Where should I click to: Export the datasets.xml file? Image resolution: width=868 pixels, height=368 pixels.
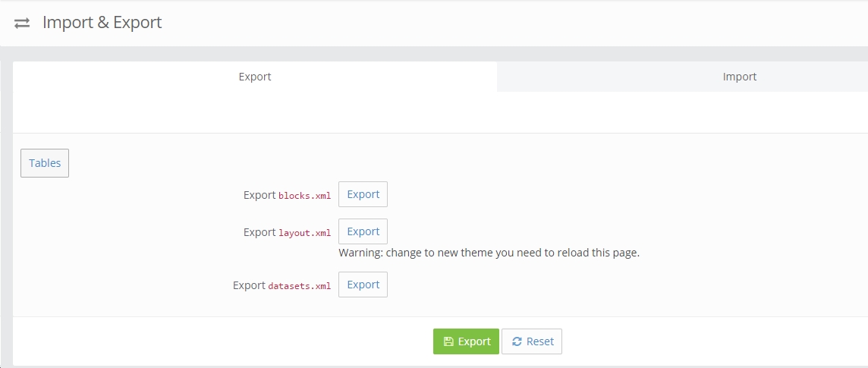363,285
